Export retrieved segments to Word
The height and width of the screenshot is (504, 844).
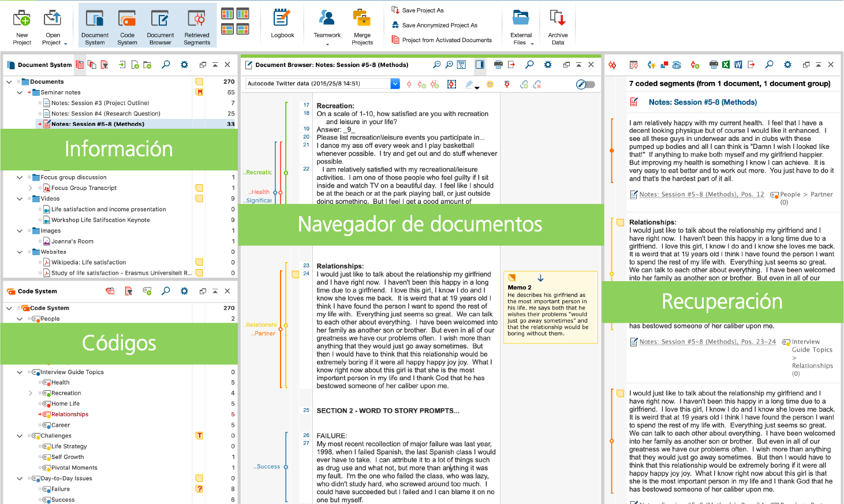click(x=738, y=65)
